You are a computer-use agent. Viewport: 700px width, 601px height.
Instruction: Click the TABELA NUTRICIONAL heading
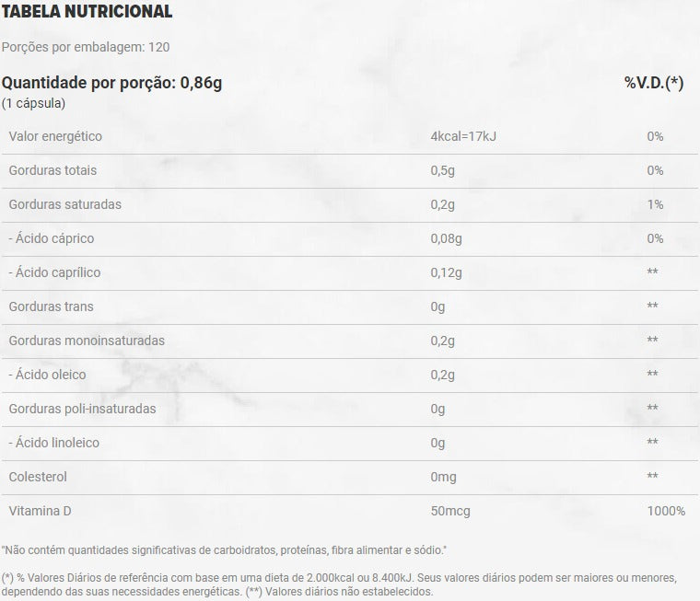point(87,11)
